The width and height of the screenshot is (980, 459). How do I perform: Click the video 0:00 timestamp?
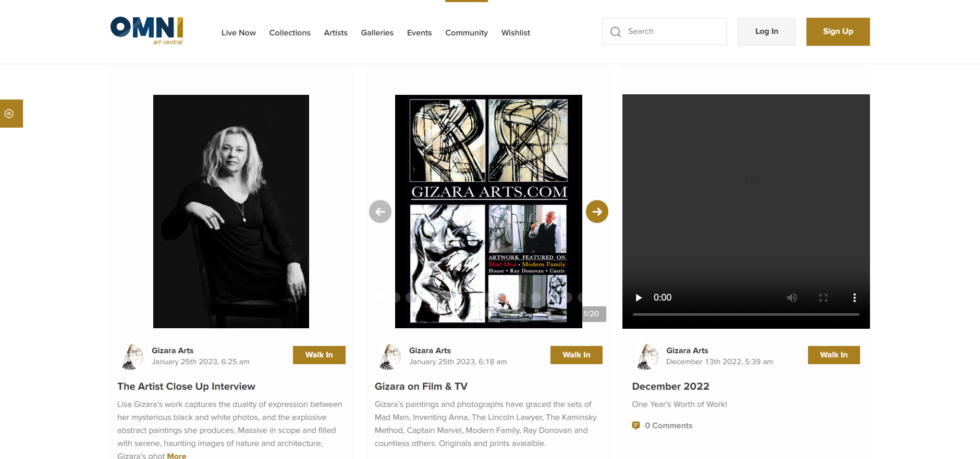coord(663,297)
